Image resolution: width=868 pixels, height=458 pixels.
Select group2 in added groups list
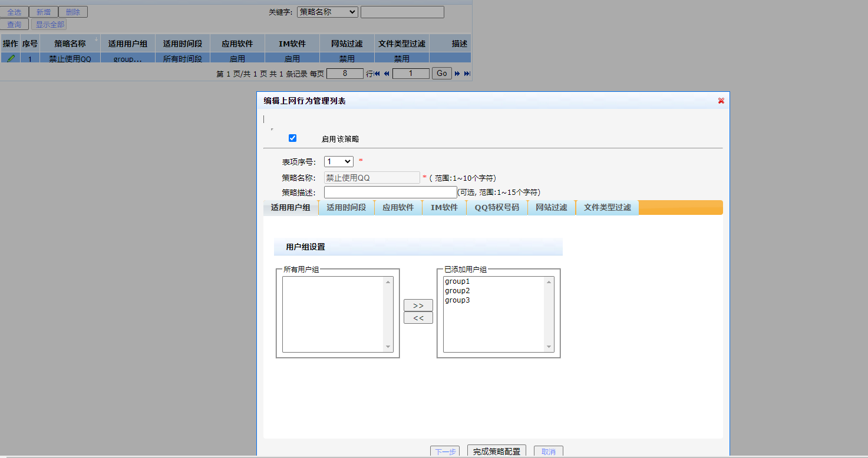point(457,291)
